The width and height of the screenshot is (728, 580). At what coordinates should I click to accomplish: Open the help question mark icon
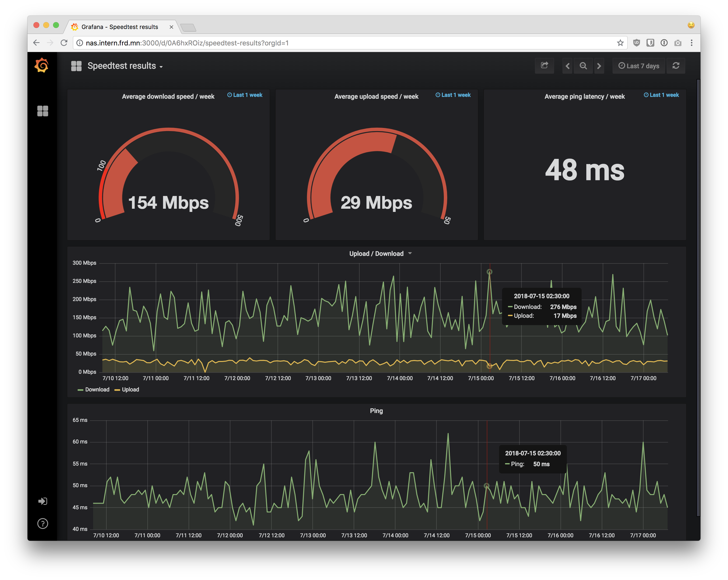pos(42,523)
